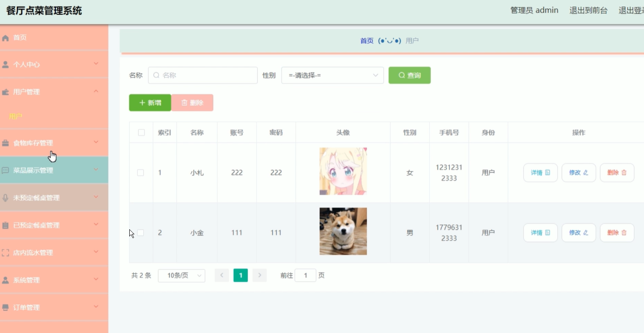The height and width of the screenshot is (333, 644).
Task: Click the plus icon on the 新增 button
Action: click(x=142, y=103)
